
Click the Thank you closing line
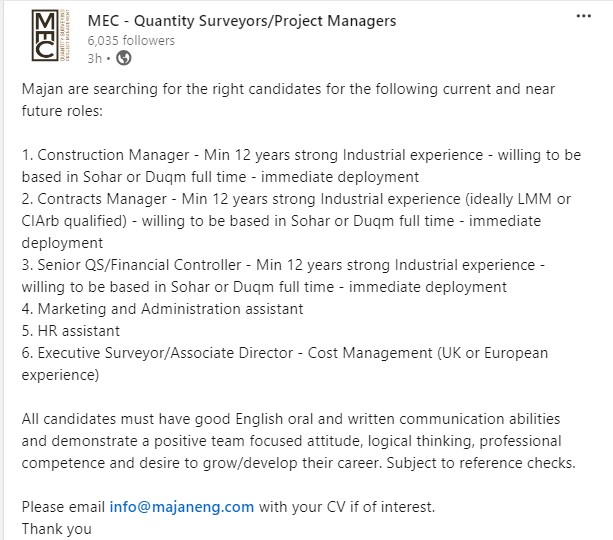(x=57, y=529)
